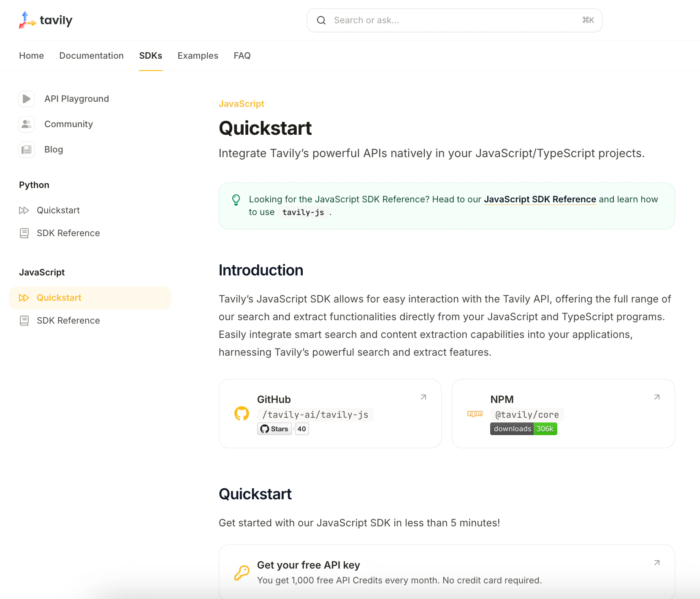Click the JavaScript Quickstart fast-forward icon
The height and width of the screenshot is (599, 700).
pyautogui.click(x=24, y=298)
